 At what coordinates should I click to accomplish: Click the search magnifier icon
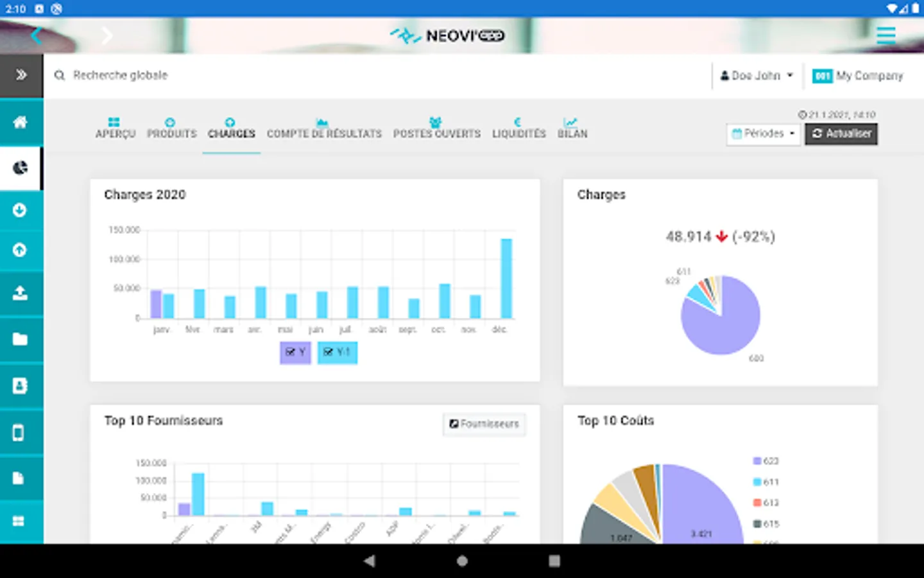point(60,76)
